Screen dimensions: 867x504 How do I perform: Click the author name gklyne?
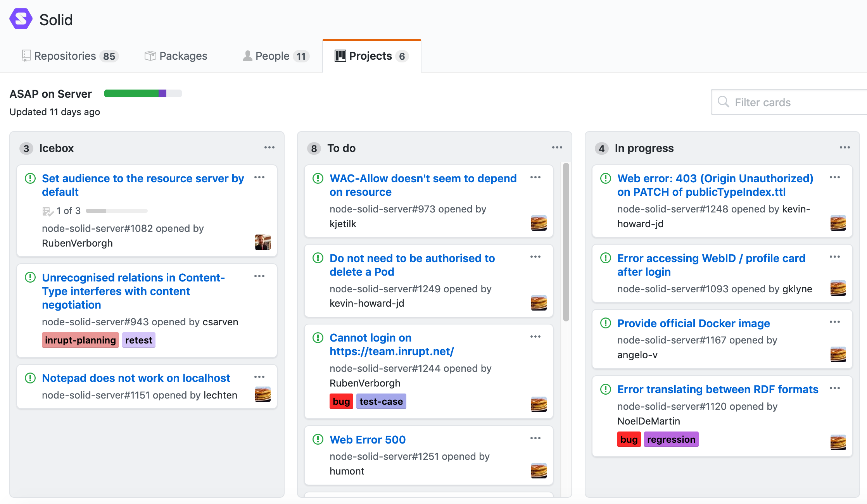coord(797,289)
